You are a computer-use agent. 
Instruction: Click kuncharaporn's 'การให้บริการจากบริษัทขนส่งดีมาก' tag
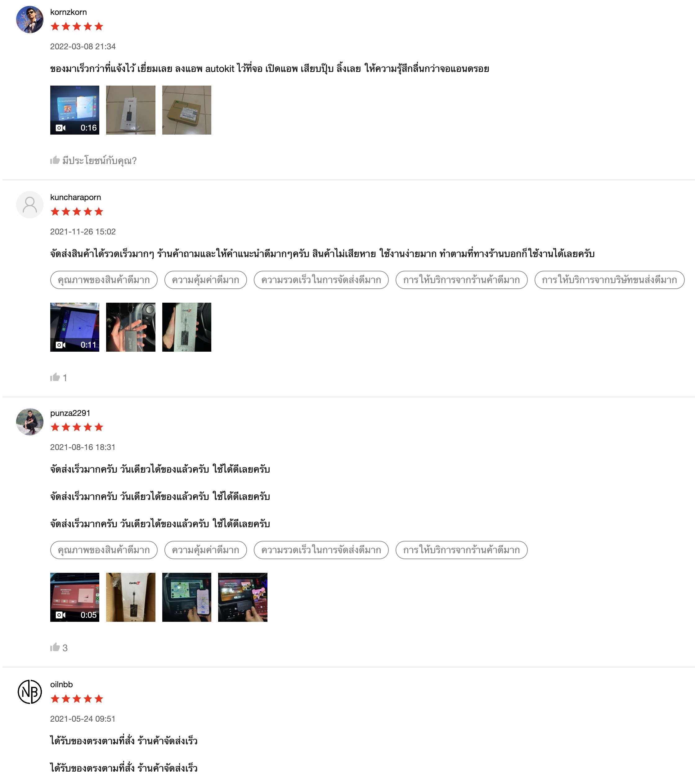click(609, 280)
